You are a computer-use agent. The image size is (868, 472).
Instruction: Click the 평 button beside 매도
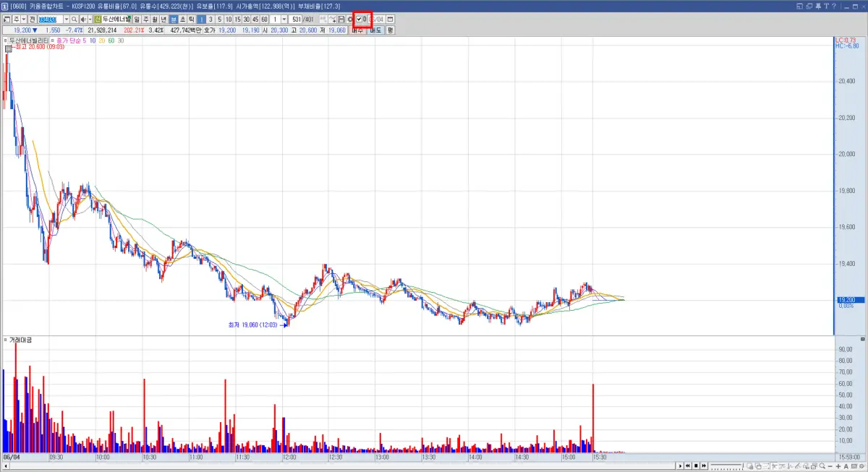click(390, 30)
